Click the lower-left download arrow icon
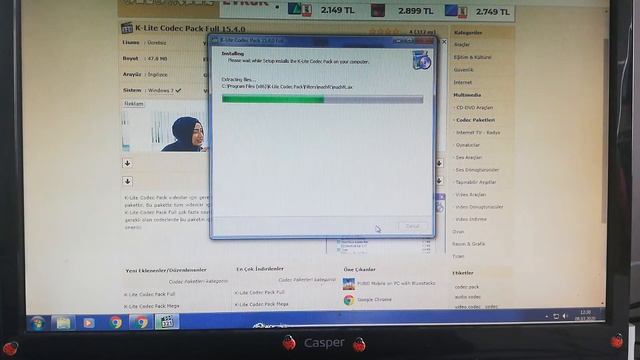Screen dimensions: 640x360 (127, 181)
